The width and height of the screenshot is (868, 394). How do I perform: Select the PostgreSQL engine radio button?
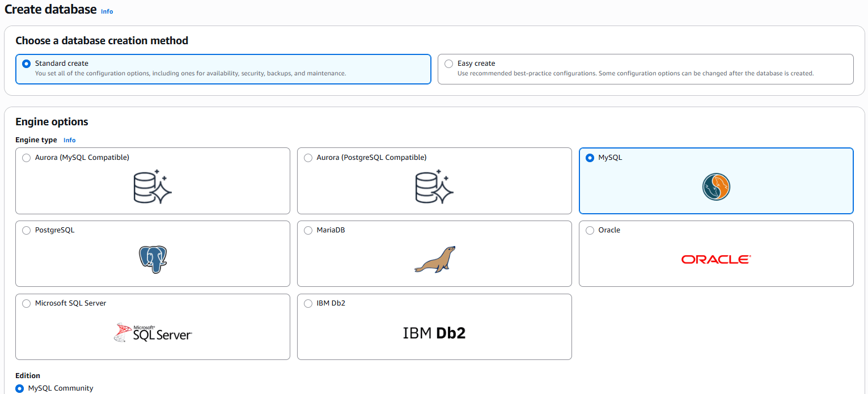[x=26, y=230]
